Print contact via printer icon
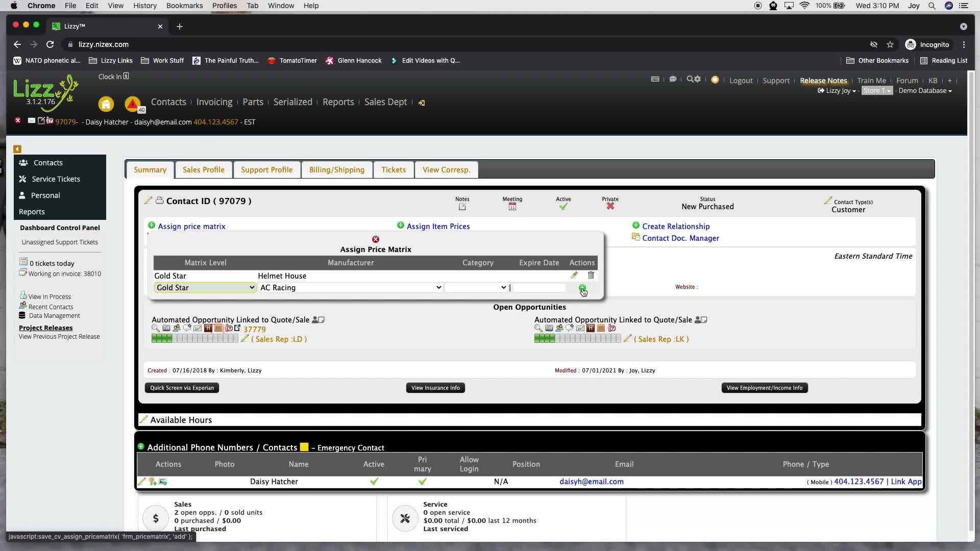The width and height of the screenshot is (980, 551). [160, 201]
